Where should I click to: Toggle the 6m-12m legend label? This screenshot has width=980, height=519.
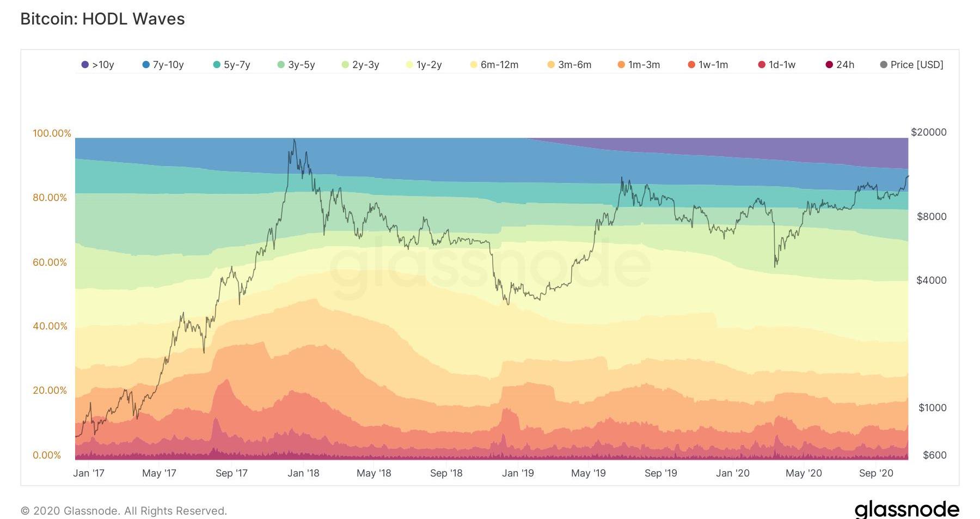499,65
